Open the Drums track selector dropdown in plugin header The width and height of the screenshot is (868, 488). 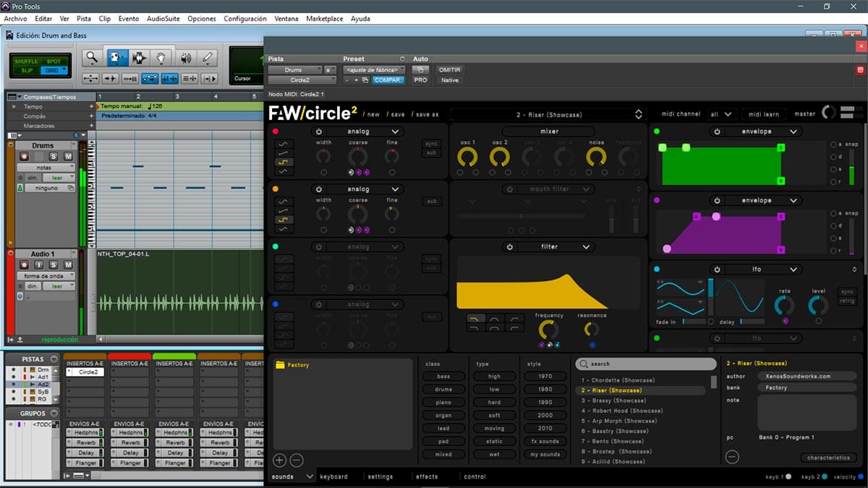[x=294, y=70]
